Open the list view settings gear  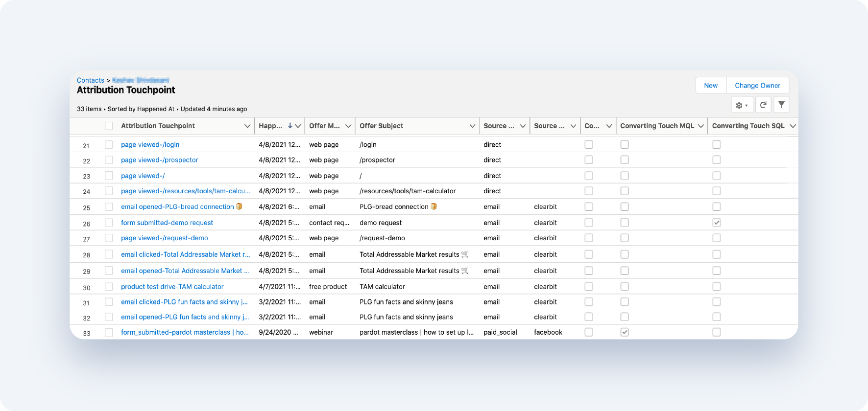tap(742, 105)
